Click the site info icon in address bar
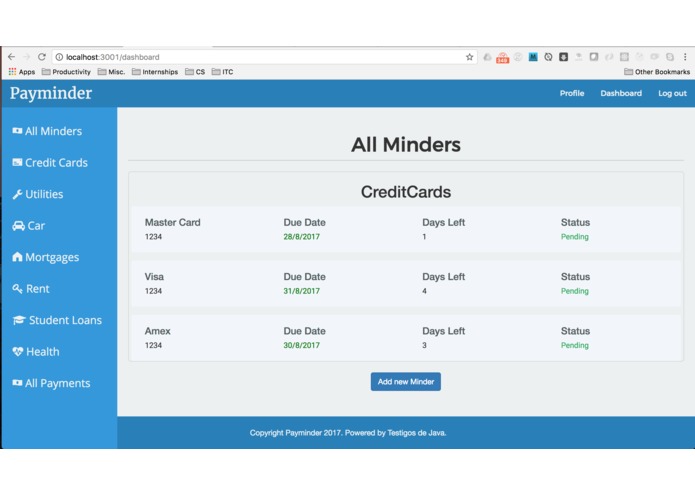 [59, 57]
